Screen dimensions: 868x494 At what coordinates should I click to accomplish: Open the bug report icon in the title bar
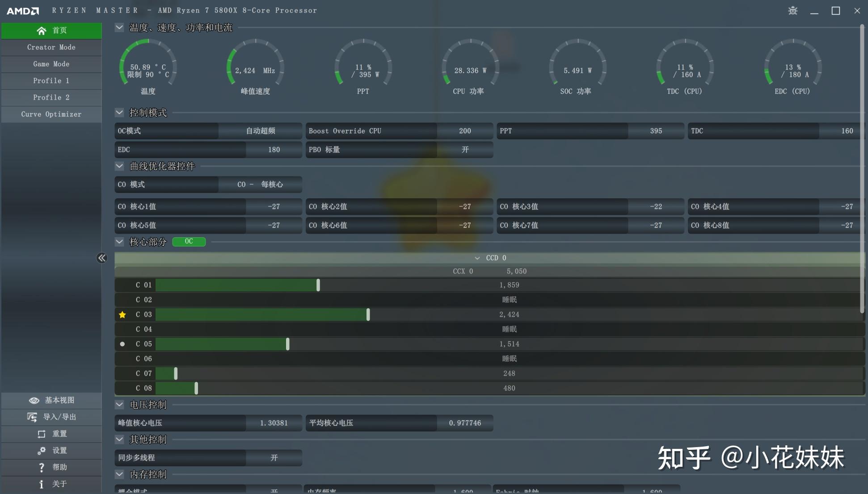(x=792, y=10)
